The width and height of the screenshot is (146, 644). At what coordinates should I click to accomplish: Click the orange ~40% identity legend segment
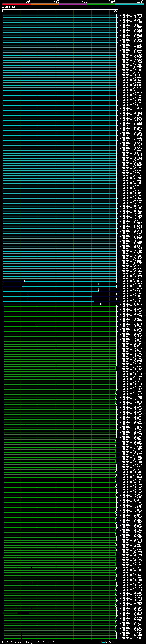click(x=45, y=4)
